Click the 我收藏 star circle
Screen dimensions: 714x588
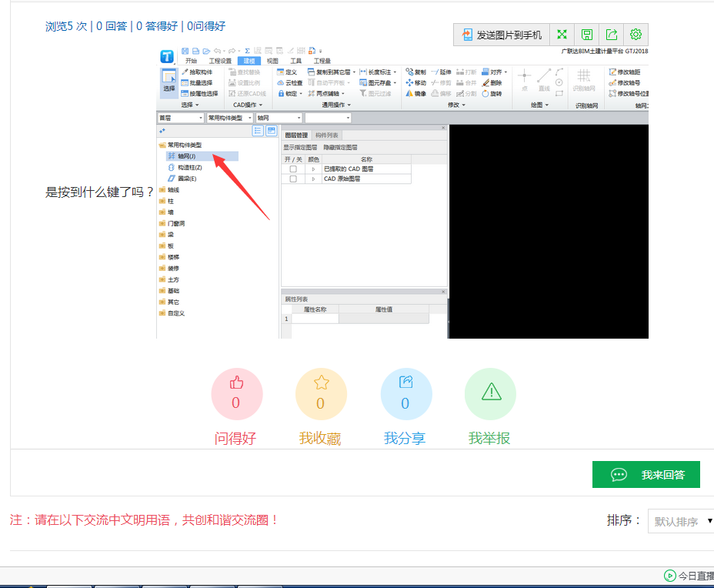[321, 393]
